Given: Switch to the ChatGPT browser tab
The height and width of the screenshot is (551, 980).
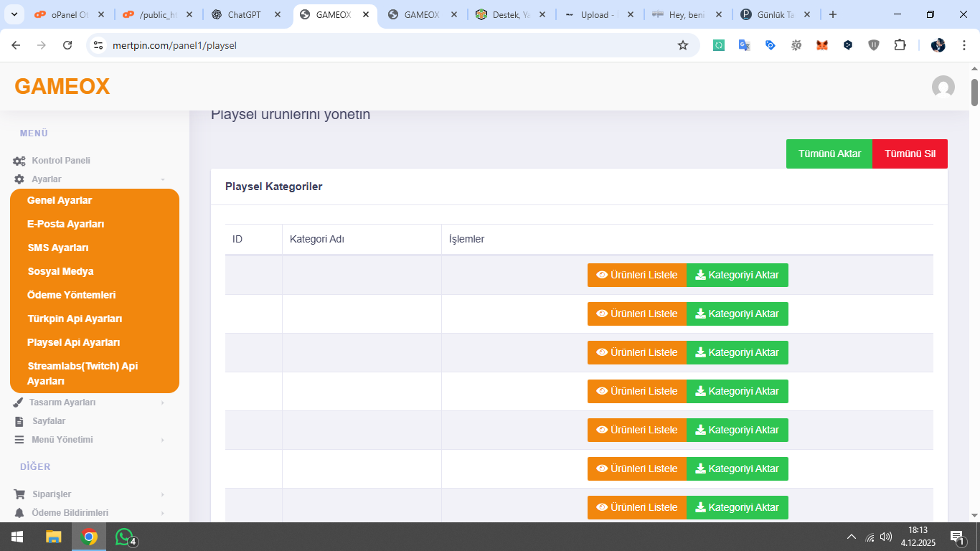Looking at the screenshot, I should pyautogui.click(x=244, y=14).
